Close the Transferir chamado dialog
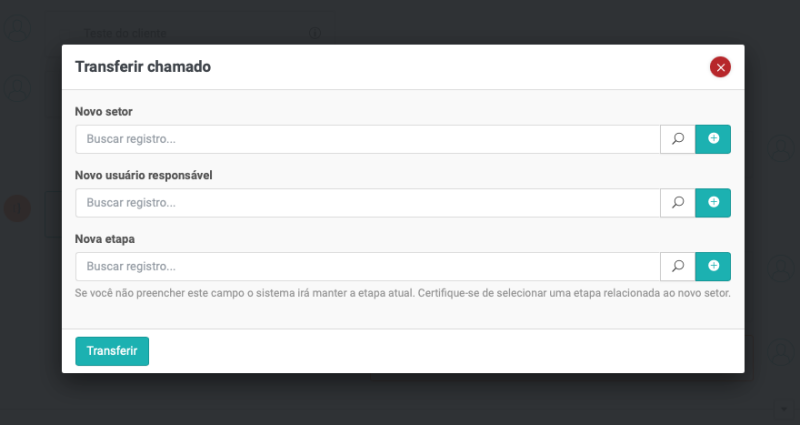 point(720,67)
